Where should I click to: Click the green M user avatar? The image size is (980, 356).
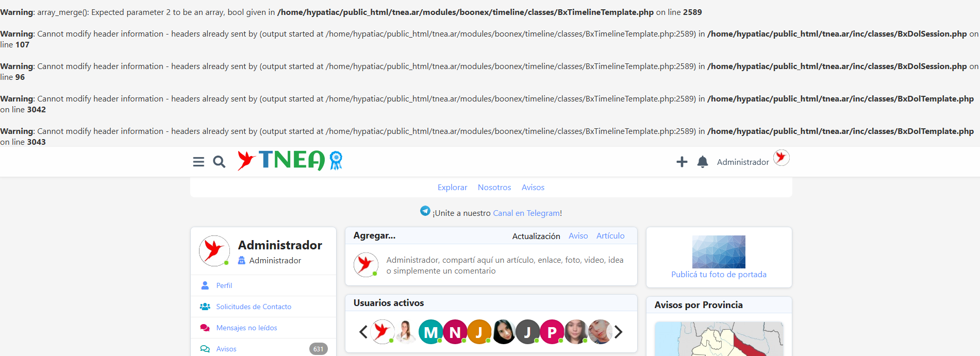coord(430,332)
